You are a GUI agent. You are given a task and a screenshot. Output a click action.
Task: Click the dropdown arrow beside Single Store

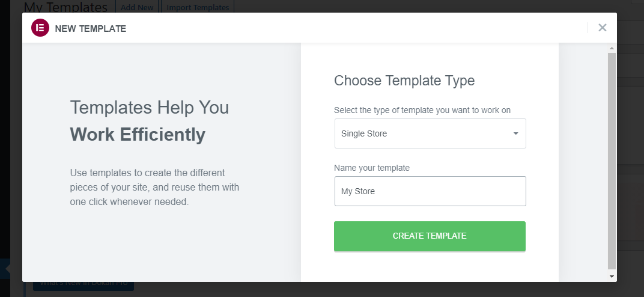coord(515,133)
